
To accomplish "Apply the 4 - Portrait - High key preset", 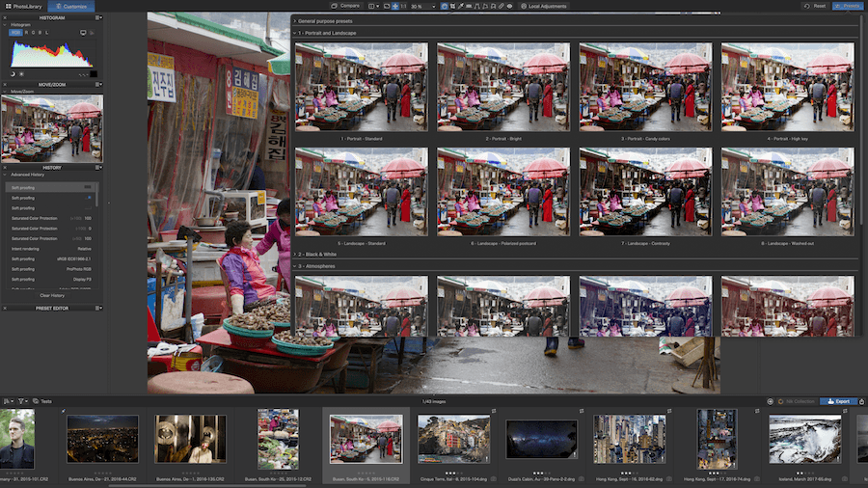I will pos(787,87).
